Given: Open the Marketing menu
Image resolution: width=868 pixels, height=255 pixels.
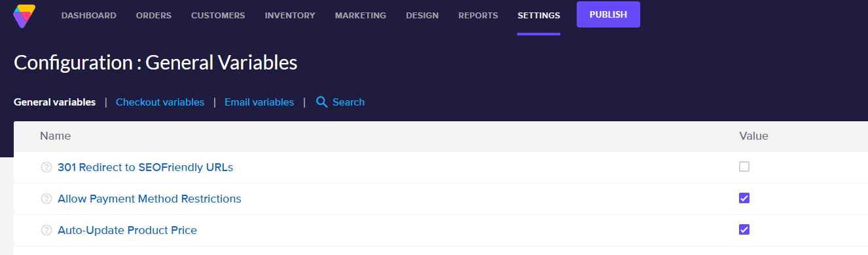Looking at the screenshot, I should click(x=360, y=15).
